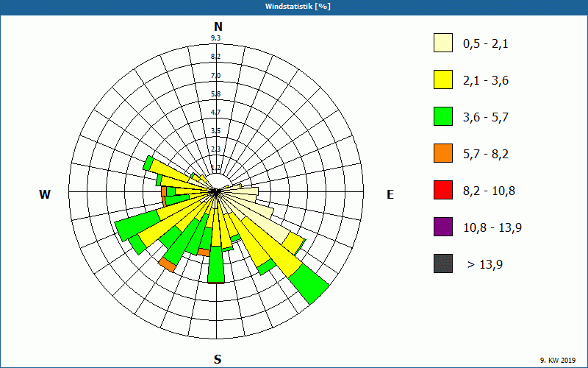Click the legend label '10,8 - 13,9'

click(492, 228)
